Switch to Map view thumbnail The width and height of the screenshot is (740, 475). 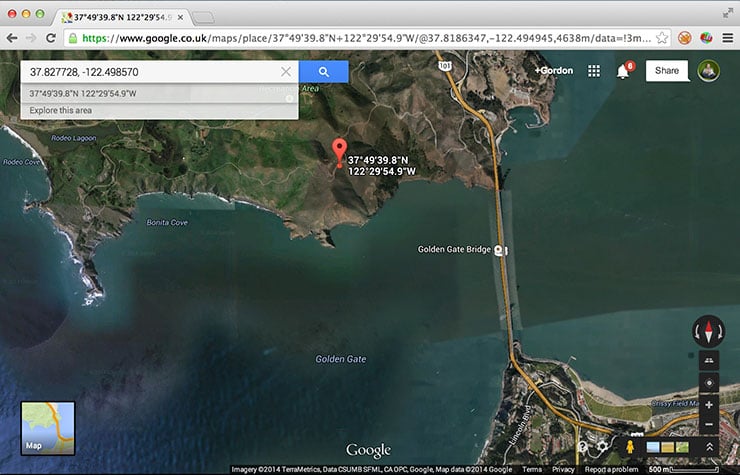[x=48, y=428]
